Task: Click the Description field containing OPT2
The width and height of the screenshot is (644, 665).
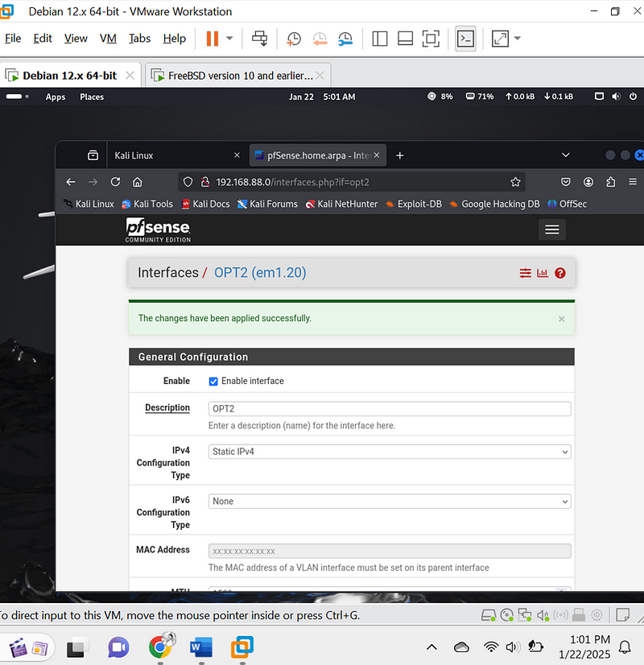Action: pos(390,409)
